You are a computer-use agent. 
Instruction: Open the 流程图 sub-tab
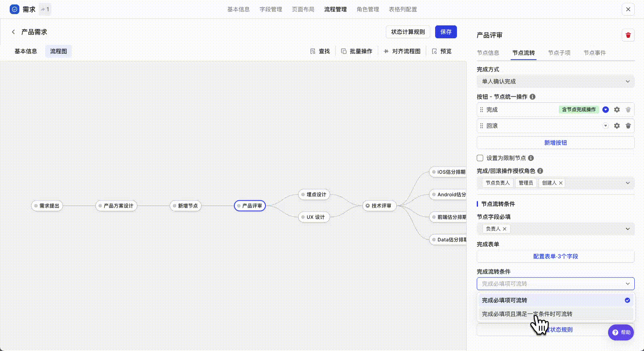click(59, 51)
